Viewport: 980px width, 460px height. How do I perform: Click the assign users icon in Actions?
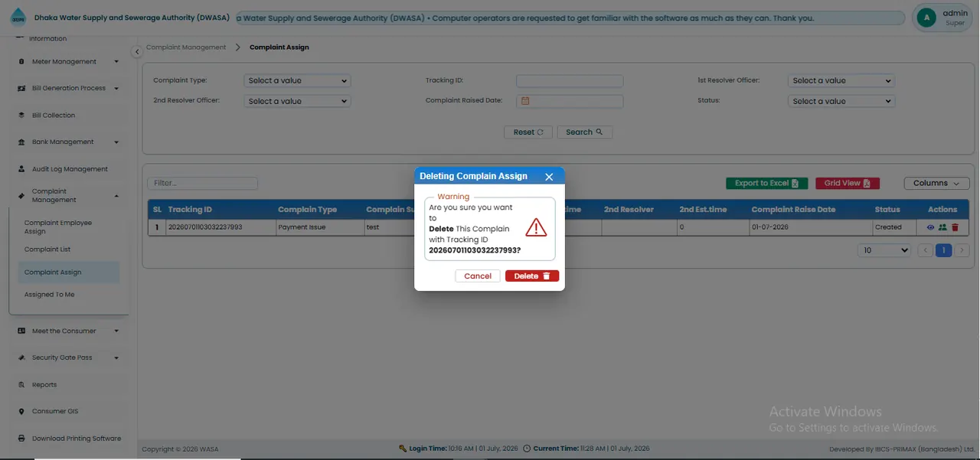click(942, 227)
